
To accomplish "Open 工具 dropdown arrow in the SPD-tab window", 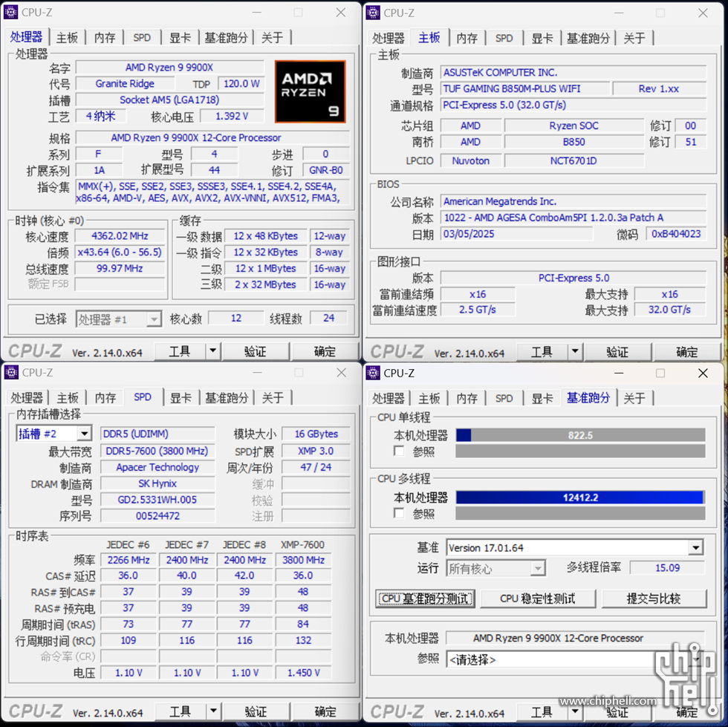I will [x=213, y=711].
